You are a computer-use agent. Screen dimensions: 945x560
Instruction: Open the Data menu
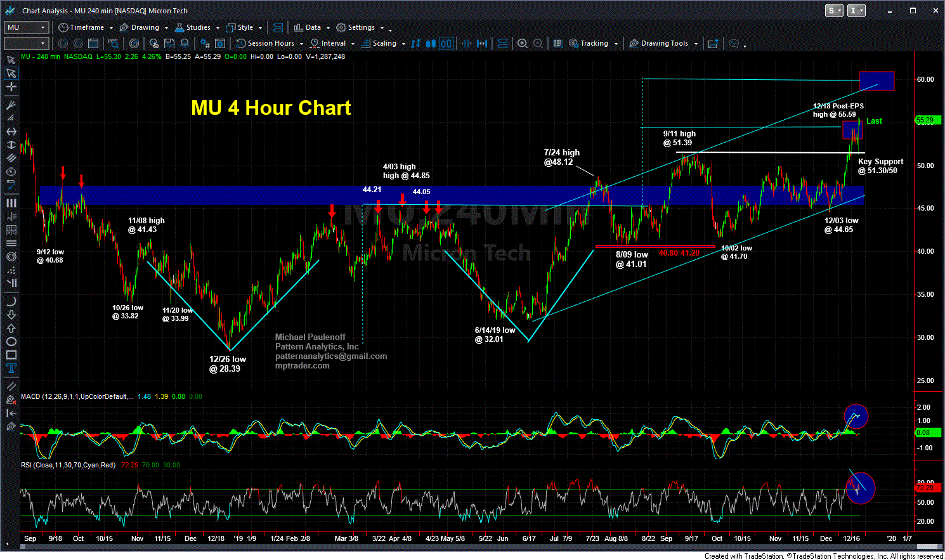tap(312, 27)
